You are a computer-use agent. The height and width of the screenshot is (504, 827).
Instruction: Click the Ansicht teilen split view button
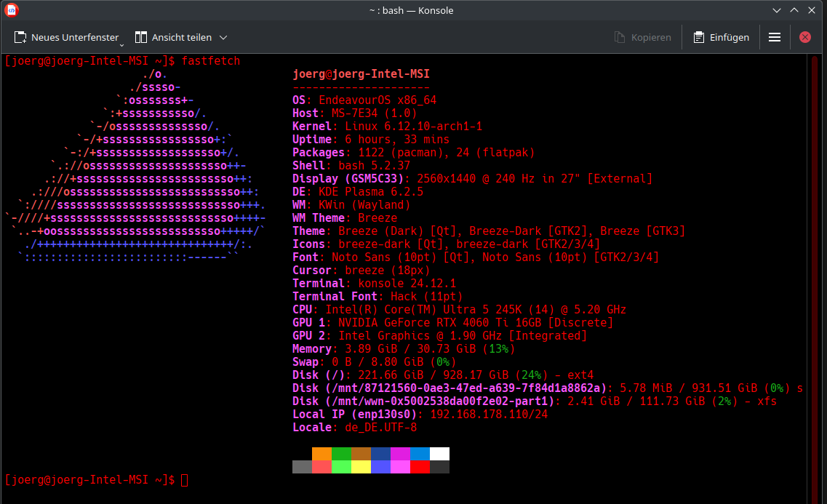tap(174, 37)
